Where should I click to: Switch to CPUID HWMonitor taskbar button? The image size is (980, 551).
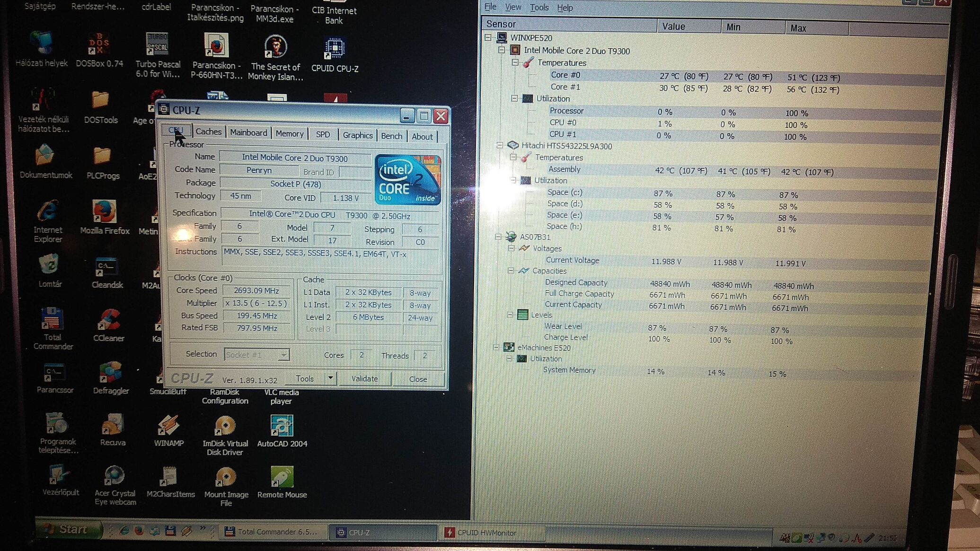pos(492,533)
